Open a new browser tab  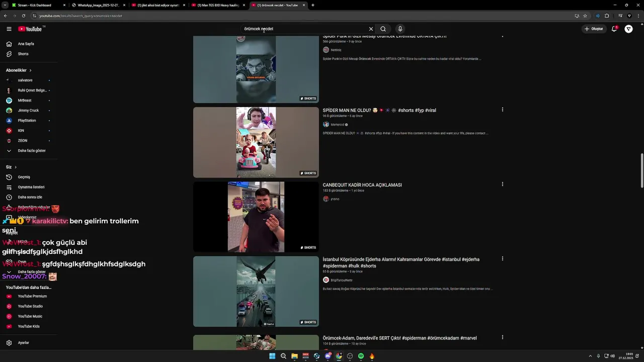313,5
